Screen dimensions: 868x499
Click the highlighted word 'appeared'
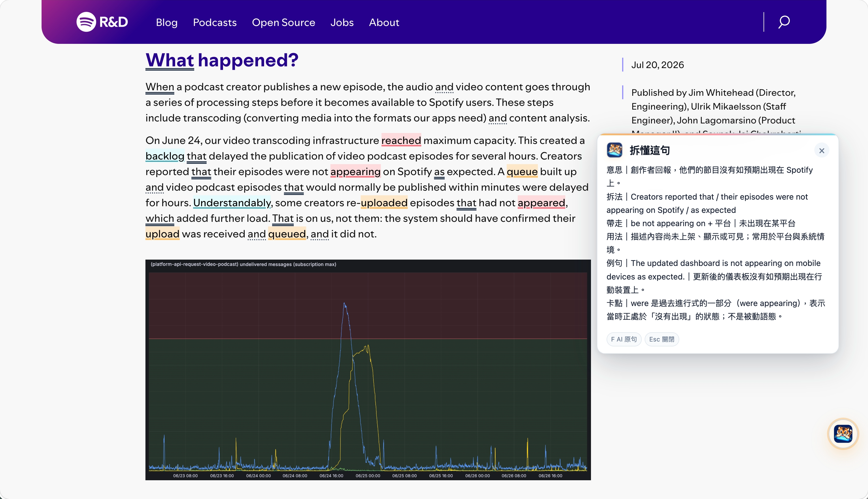pyautogui.click(x=541, y=203)
